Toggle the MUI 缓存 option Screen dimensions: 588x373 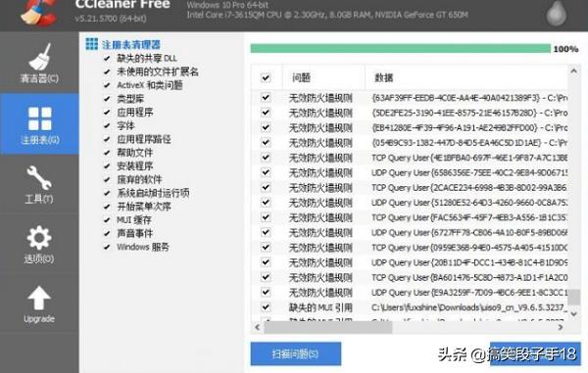point(107,220)
